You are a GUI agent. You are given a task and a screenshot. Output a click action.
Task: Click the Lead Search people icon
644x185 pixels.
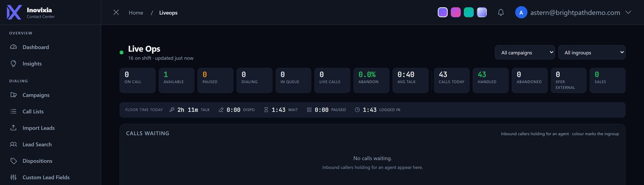click(x=13, y=144)
